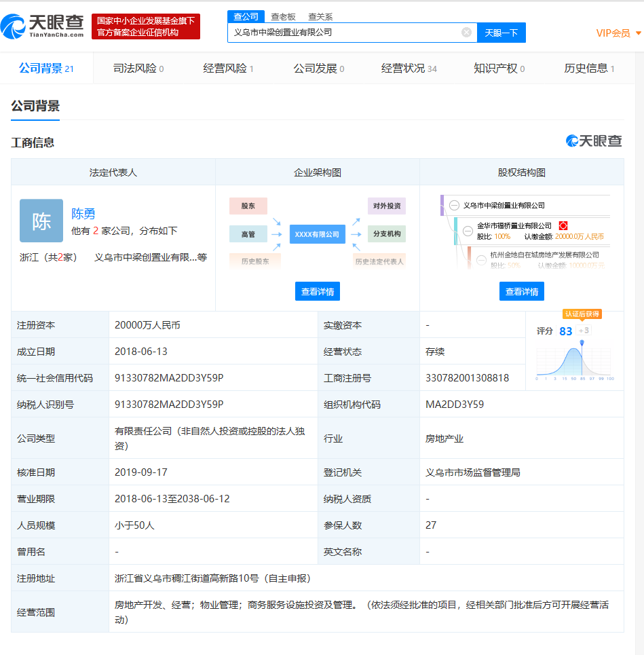Image resolution: width=644 pixels, height=655 pixels.
Task: Switch to the 查公司 search tab
Action: coord(246,17)
